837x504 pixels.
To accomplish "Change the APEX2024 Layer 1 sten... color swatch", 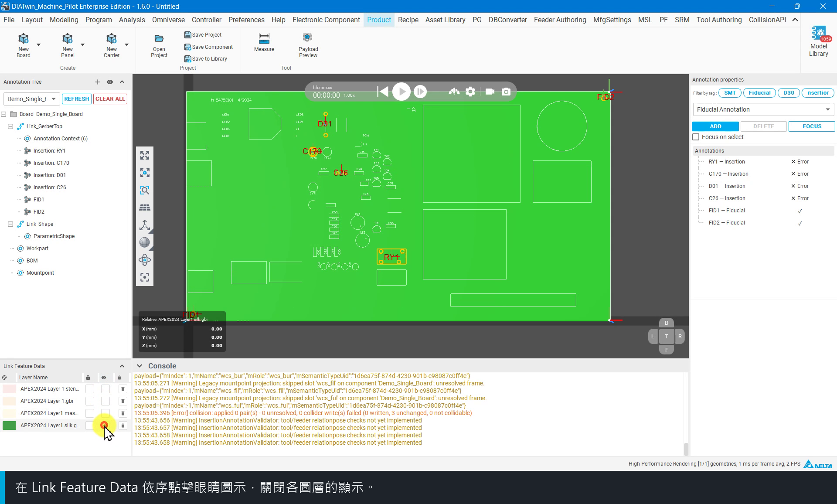I will [9, 389].
